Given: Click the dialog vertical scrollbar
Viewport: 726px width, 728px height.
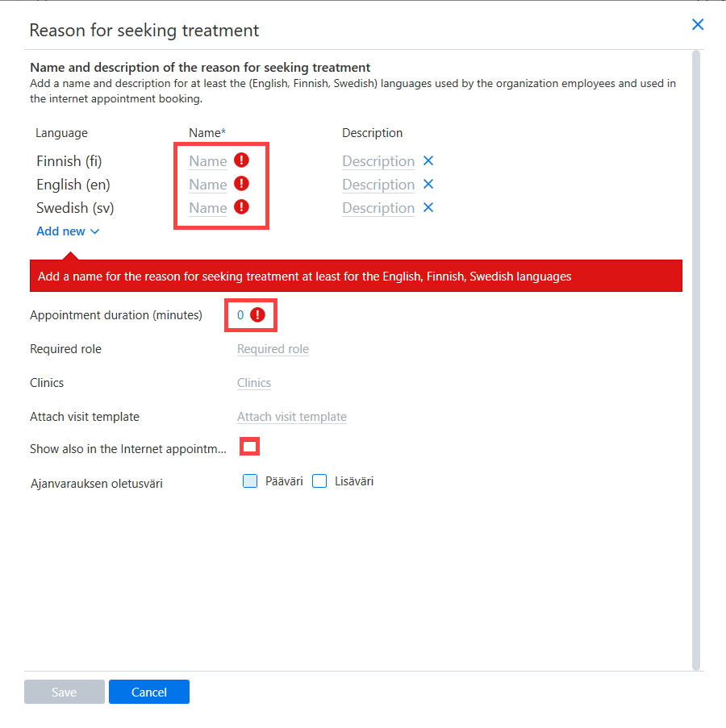Looking at the screenshot, I should tap(696, 360).
